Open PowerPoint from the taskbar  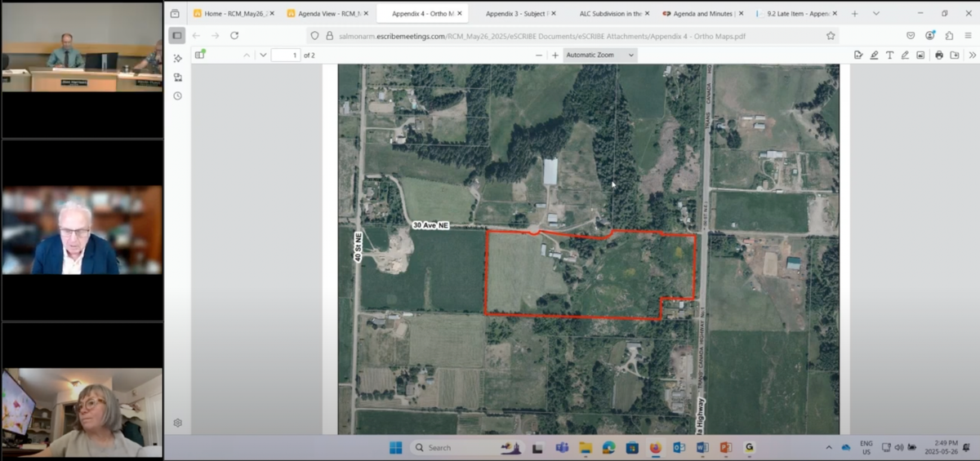(x=725, y=447)
